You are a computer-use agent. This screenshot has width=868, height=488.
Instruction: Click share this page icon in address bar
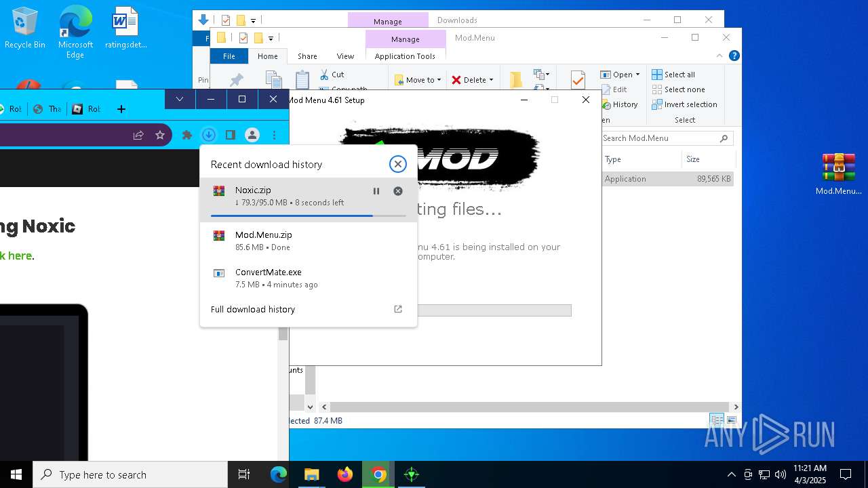coord(138,135)
